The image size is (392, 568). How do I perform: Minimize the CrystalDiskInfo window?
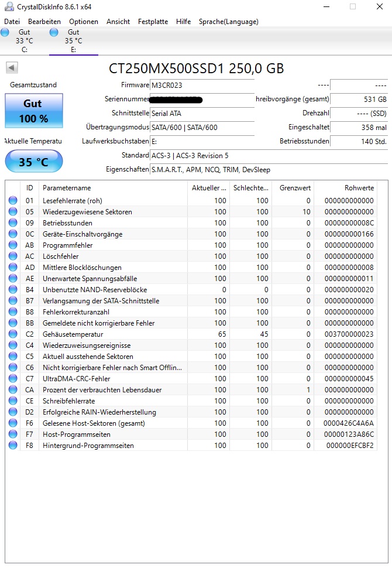326,6
